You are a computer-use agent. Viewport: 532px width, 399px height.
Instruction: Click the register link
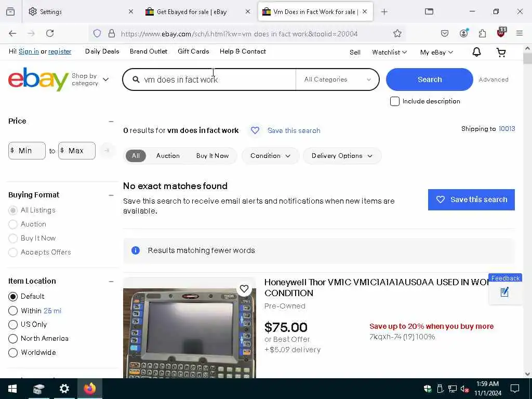[60, 51]
